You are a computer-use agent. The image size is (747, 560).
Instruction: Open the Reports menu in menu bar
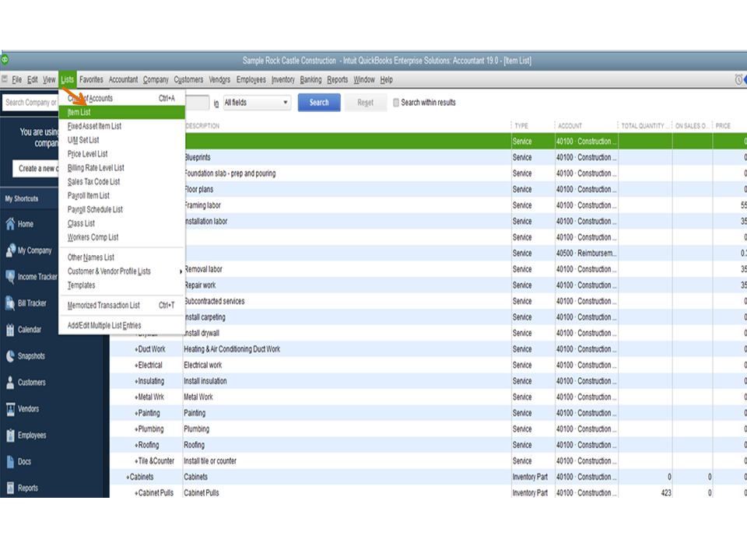tap(337, 79)
